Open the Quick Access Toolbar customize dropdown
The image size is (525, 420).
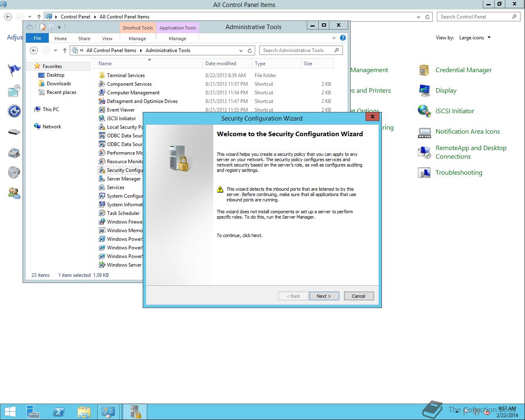click(x=59, y=27)
